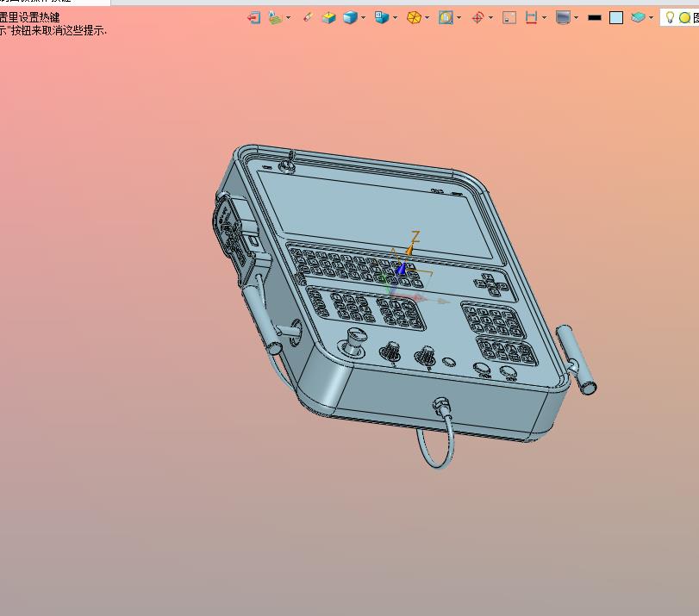
Task: Pick the light blue color swatch
Action: [616, 17]
